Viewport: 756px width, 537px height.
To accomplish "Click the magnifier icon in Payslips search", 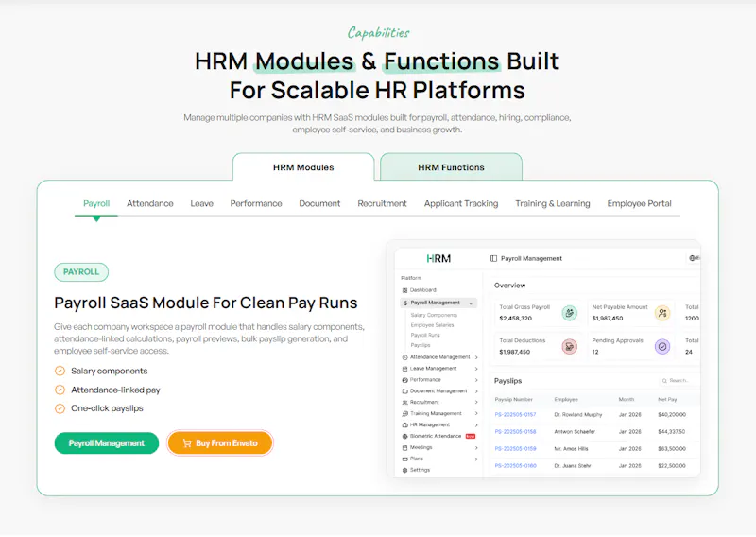I will click(664, 381).
